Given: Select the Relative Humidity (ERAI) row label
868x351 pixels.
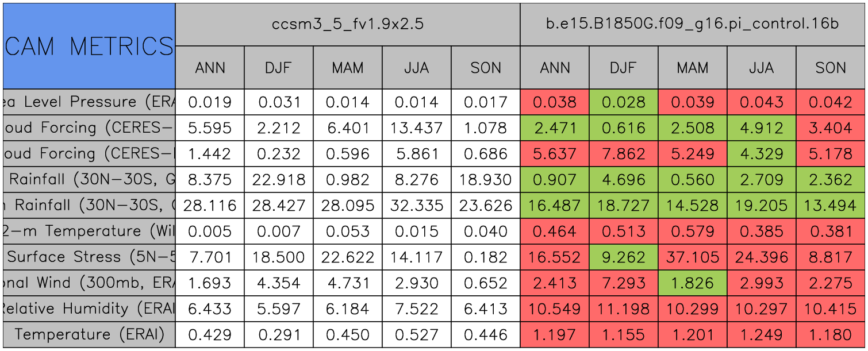Looking at the screenshot, I should coord(89,308).
